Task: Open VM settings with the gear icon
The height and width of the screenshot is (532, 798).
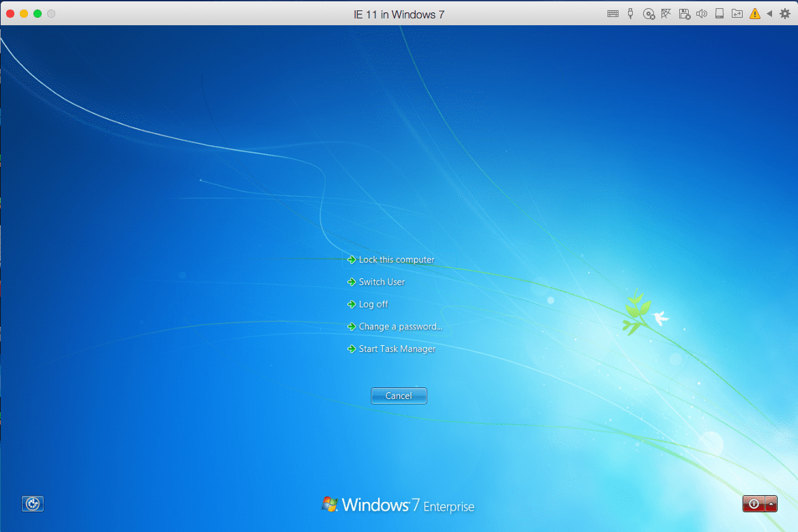Action: point(786,13)
